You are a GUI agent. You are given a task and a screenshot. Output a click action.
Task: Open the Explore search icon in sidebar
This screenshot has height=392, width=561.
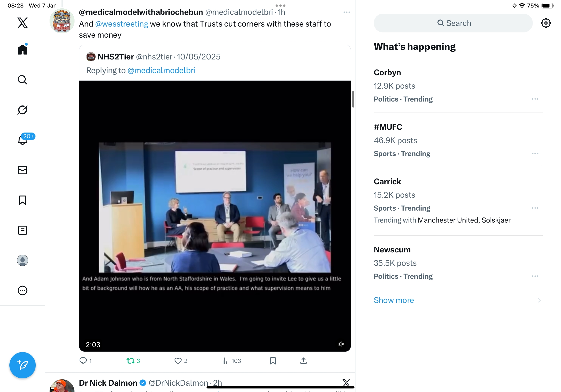point(23,80)
